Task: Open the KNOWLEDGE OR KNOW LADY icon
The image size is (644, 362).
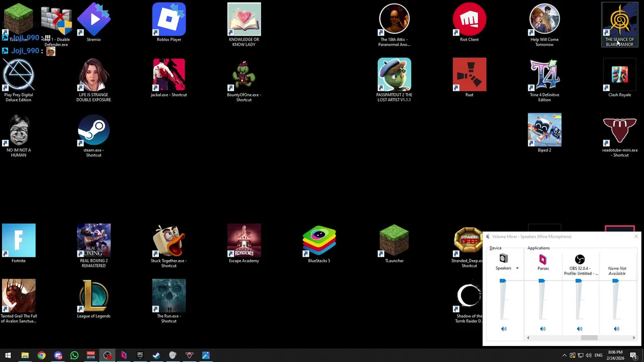Action: click(x=244, y=25)
